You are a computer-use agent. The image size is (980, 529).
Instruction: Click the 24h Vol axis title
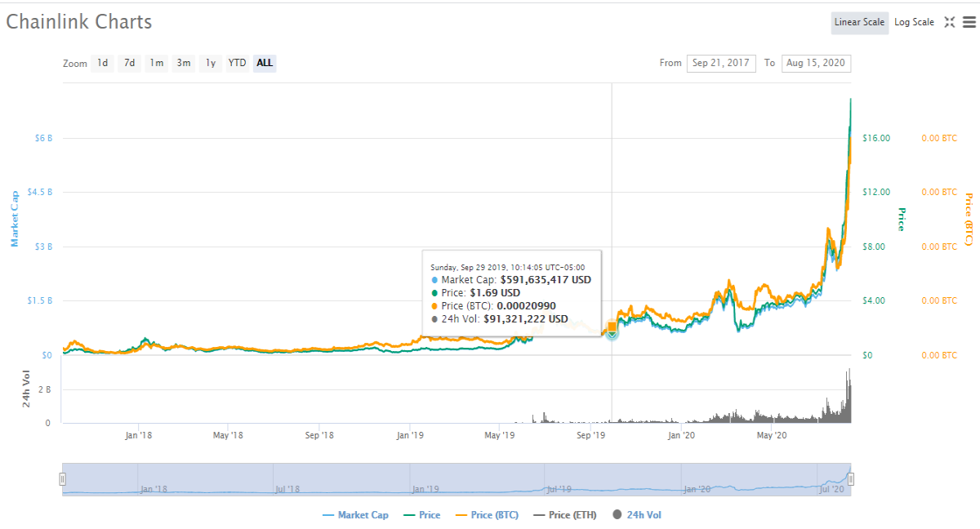pos(27,390)
